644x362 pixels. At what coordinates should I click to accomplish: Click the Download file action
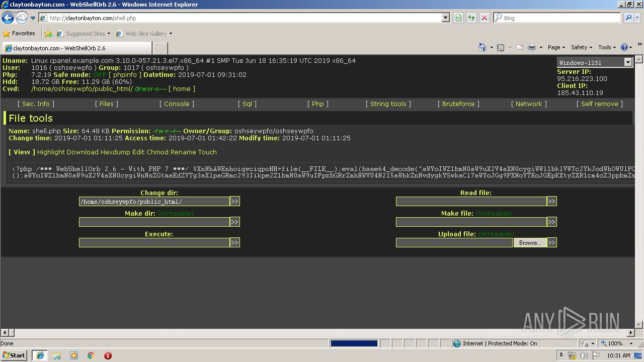coord(83,152)
